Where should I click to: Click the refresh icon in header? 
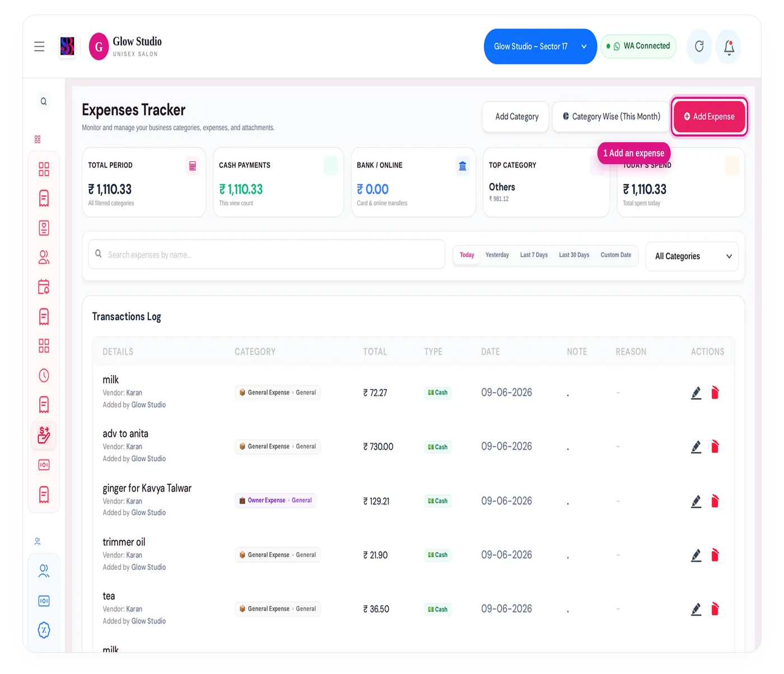(x=699, y=46)
